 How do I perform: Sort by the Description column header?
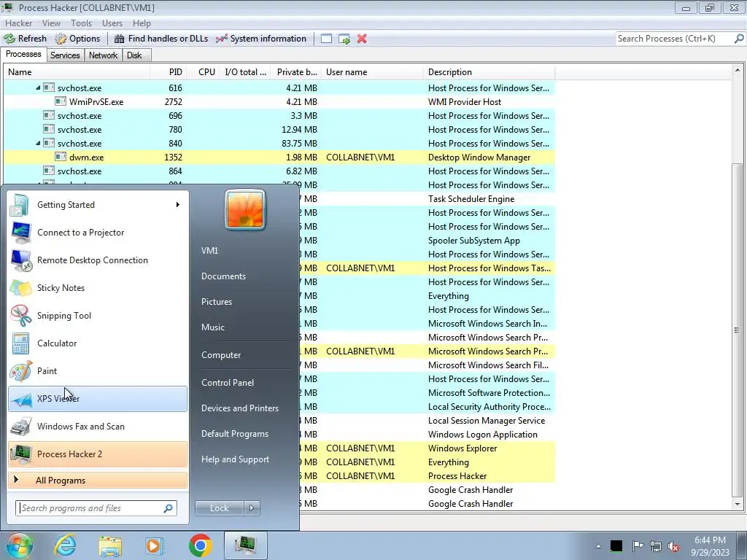[x=489, y=72]
